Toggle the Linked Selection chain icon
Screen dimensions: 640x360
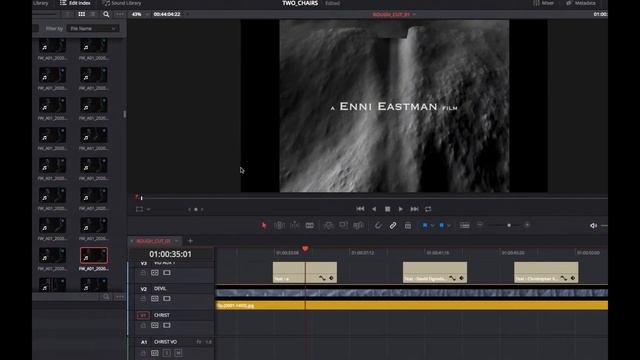393,225
